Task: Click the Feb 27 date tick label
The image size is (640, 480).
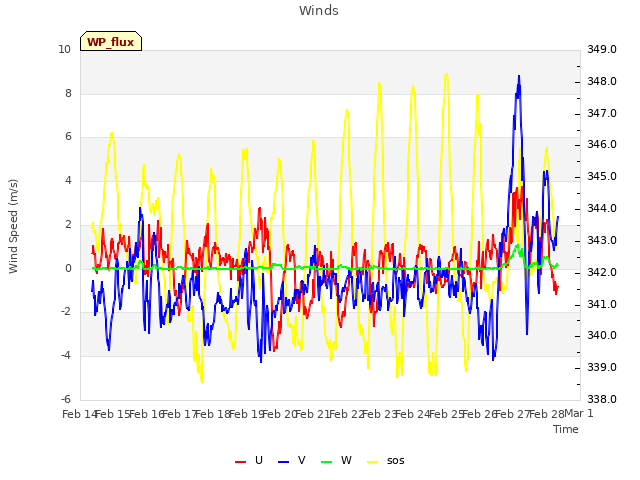Action: pos(512,414)
